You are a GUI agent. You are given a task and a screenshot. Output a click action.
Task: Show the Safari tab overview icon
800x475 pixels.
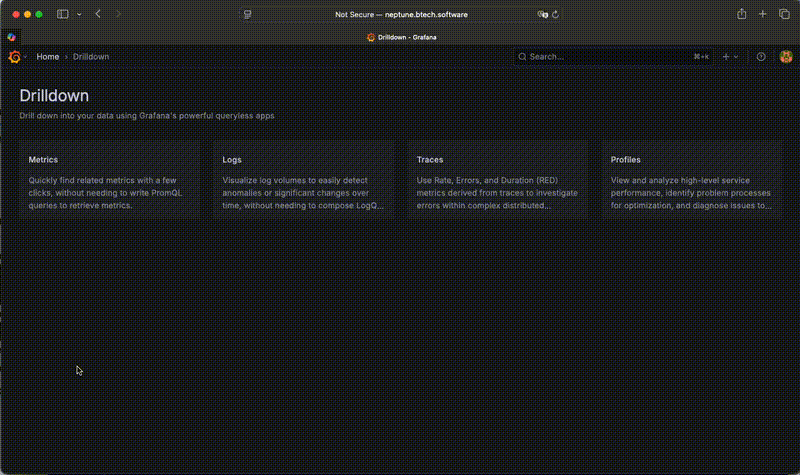pos(784,14)
